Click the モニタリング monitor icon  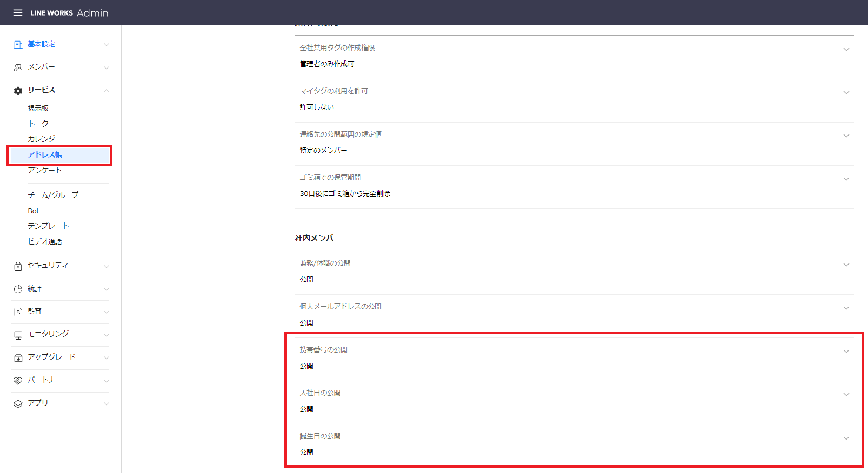(18, 335)
